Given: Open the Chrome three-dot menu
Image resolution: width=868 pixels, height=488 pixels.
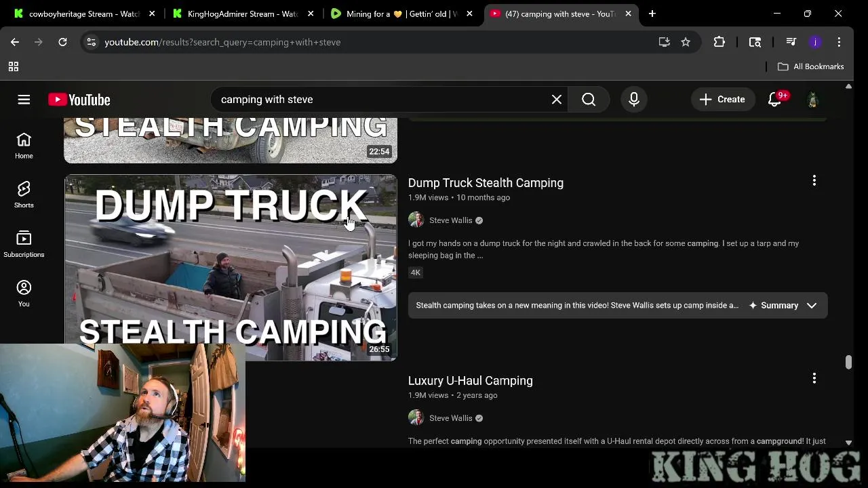Looking at the screenshot, I should [839, 42].
